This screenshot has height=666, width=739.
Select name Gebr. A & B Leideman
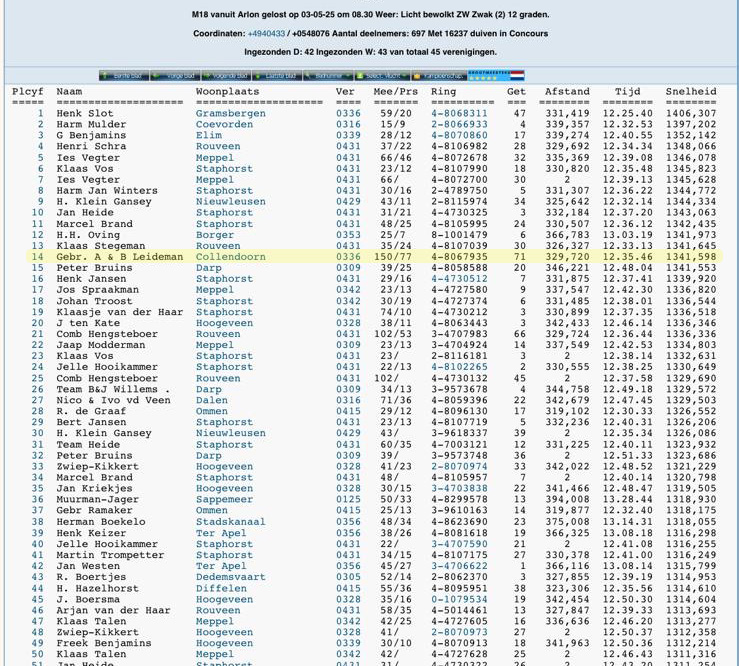pyautogui.click(x=120, y=257)
